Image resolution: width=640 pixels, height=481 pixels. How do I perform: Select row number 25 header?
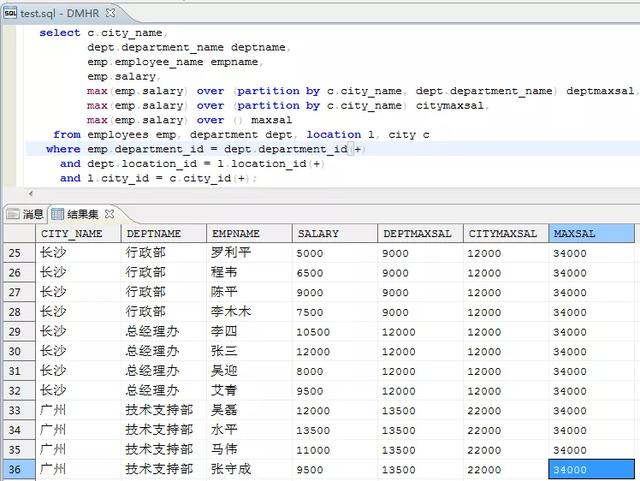tap(19, 253)
